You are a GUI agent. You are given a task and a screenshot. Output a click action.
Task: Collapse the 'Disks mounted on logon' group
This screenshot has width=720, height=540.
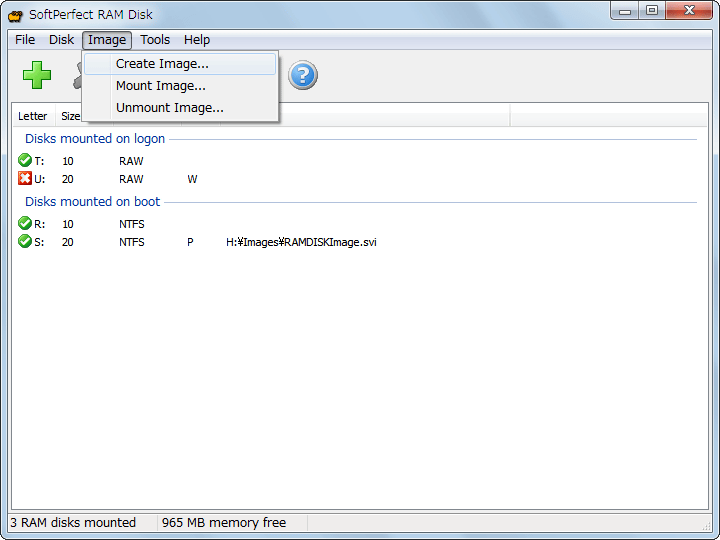(x=95, y=139)
